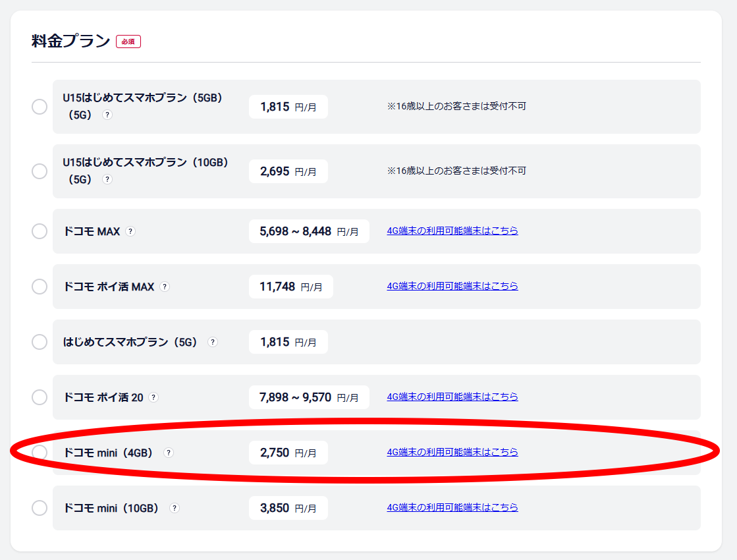
Task: Select the ドコモ mini (4GB) radio button
Action: point(40,453)
